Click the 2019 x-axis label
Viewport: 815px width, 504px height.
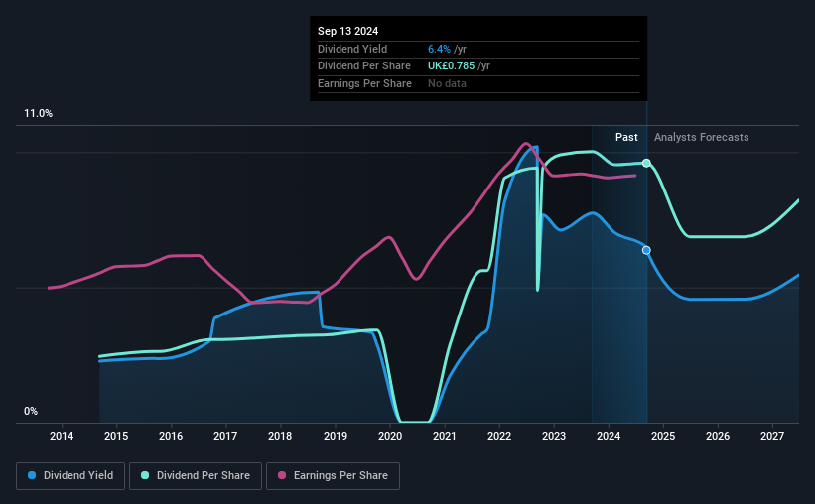click(336, 436)
